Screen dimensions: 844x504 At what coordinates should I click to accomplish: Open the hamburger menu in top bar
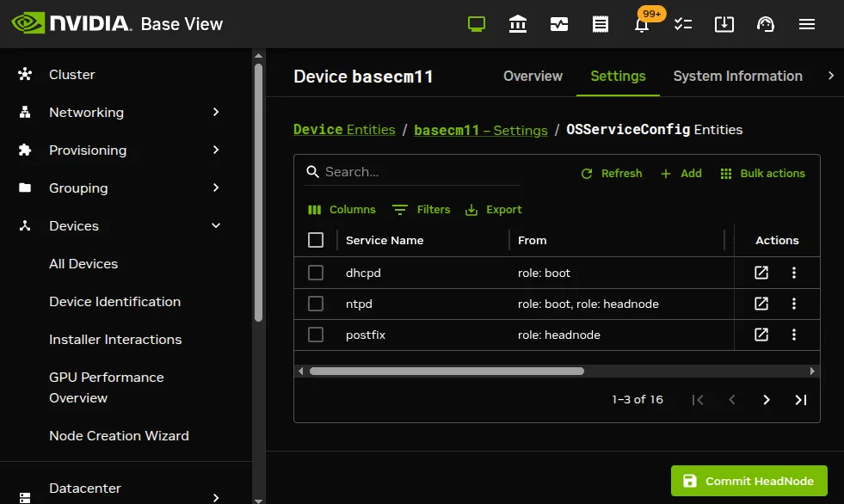[806, 24]
